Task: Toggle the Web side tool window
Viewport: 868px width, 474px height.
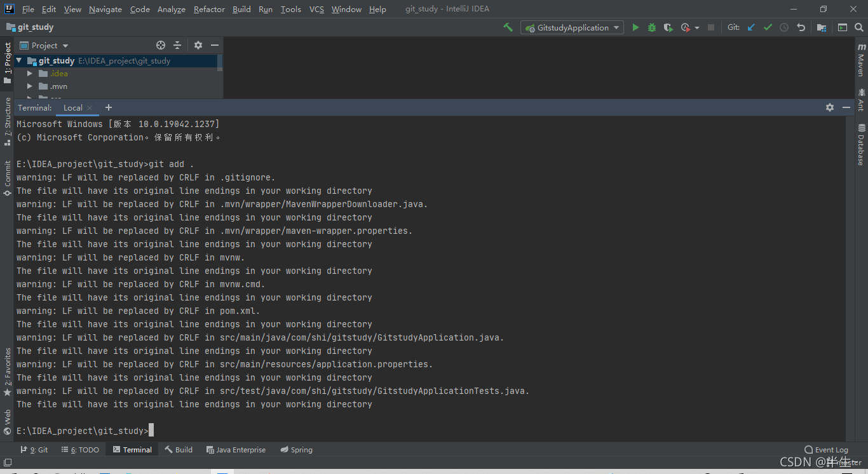Action: pos(7,422)
